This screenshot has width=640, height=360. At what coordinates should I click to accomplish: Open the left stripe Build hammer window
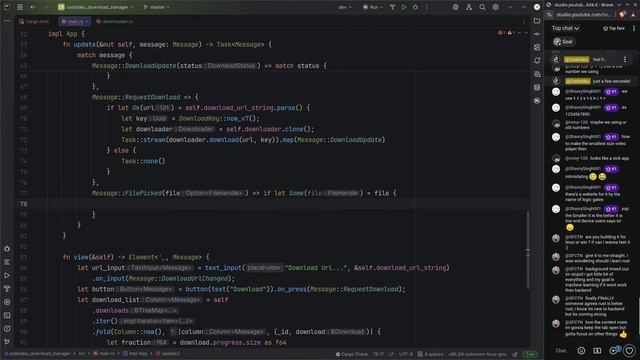click(7, 289)
